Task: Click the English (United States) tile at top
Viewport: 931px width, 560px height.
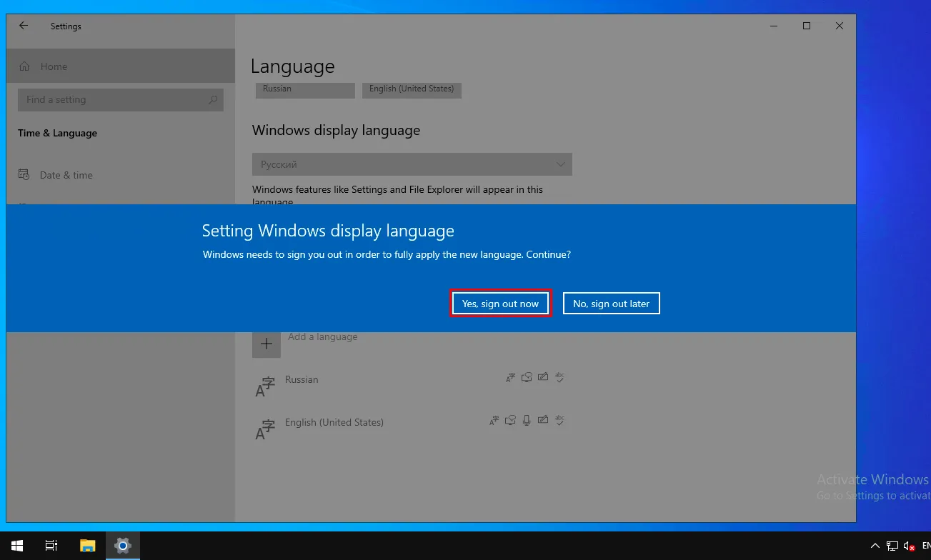Action: click(x=412, y=89)
